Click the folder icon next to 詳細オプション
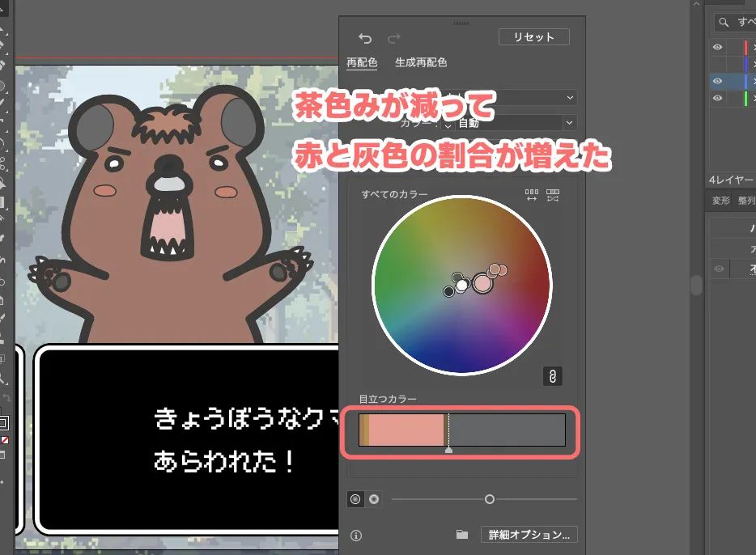 462,534
